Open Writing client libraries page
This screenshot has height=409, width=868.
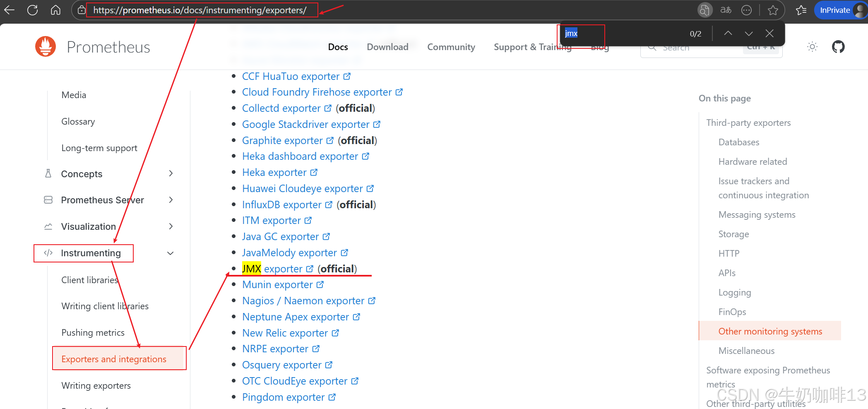tap(105, 306)
